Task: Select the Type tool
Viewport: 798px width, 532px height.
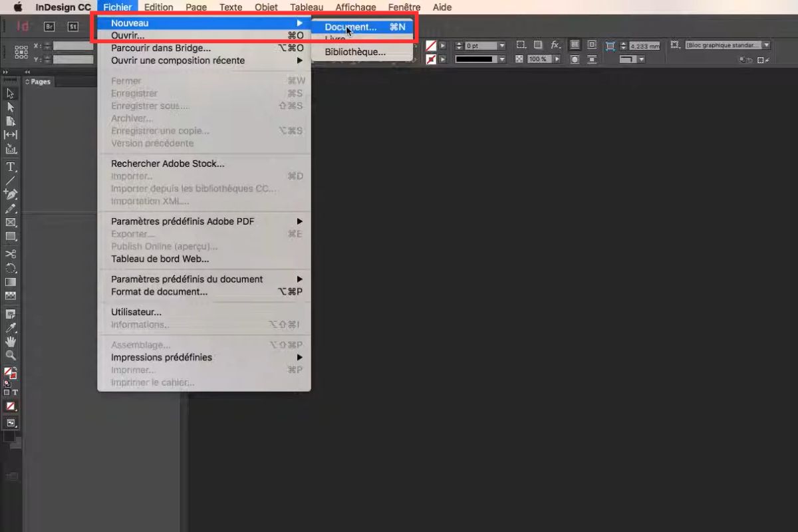Action: tap(11, 166)
